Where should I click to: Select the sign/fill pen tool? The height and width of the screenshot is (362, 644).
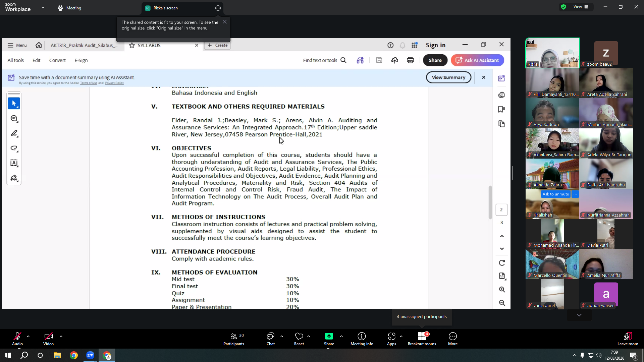14,178
